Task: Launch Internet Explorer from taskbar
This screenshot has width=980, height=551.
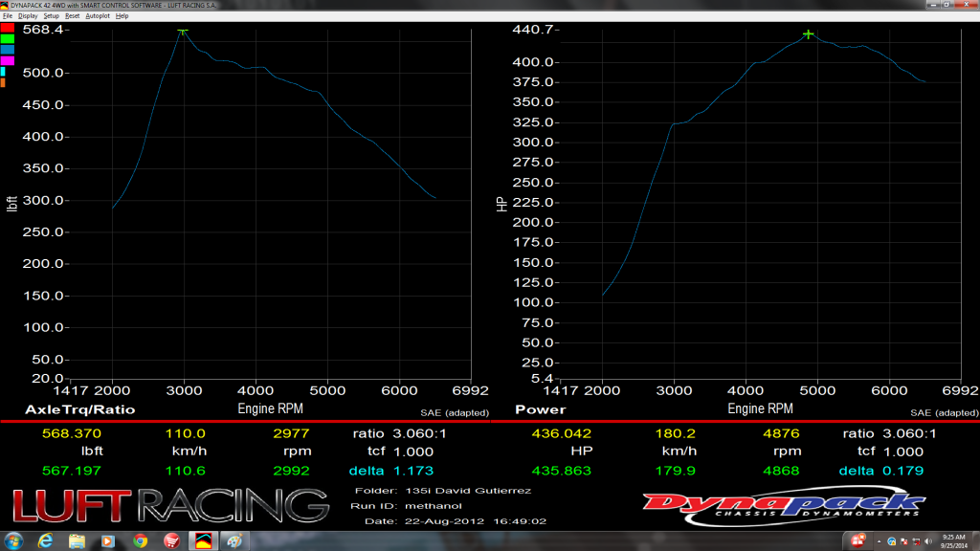Action: tap(45, 540)
